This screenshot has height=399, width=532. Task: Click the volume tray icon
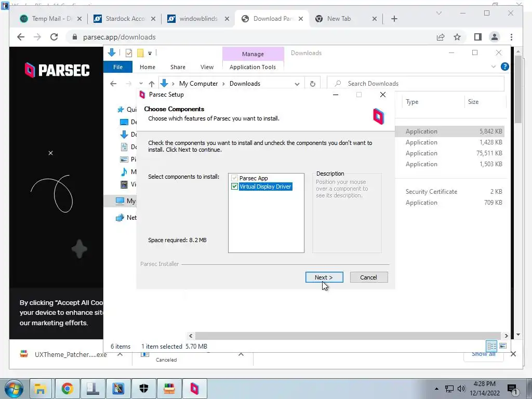(x=461, y=389)
